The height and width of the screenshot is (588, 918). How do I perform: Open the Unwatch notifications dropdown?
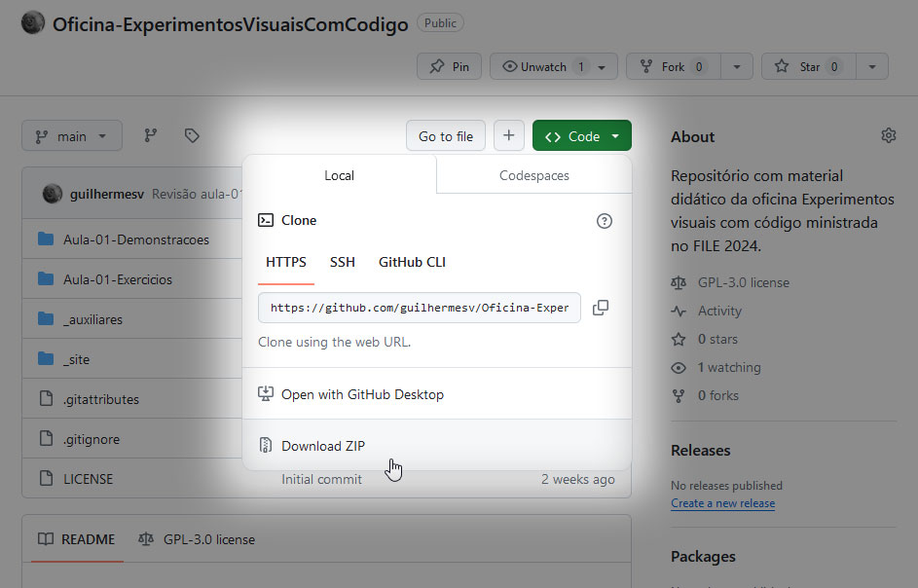tap(553, 67)
